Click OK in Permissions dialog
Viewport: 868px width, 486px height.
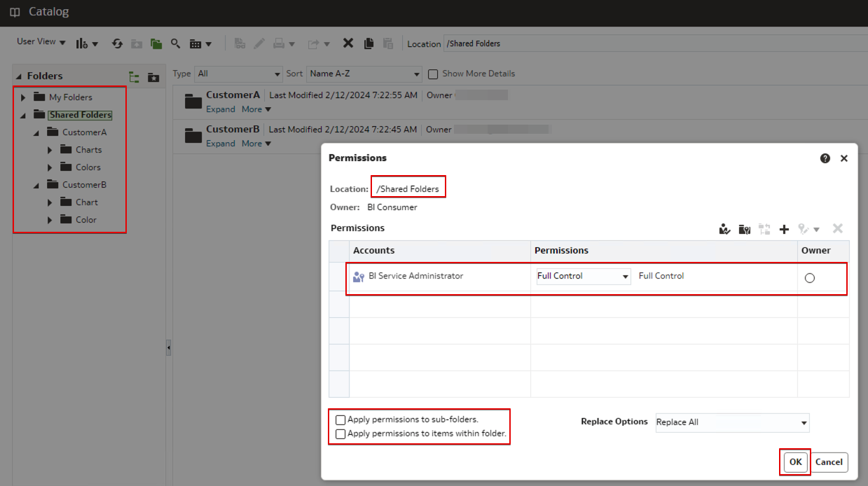pos(795,462)
